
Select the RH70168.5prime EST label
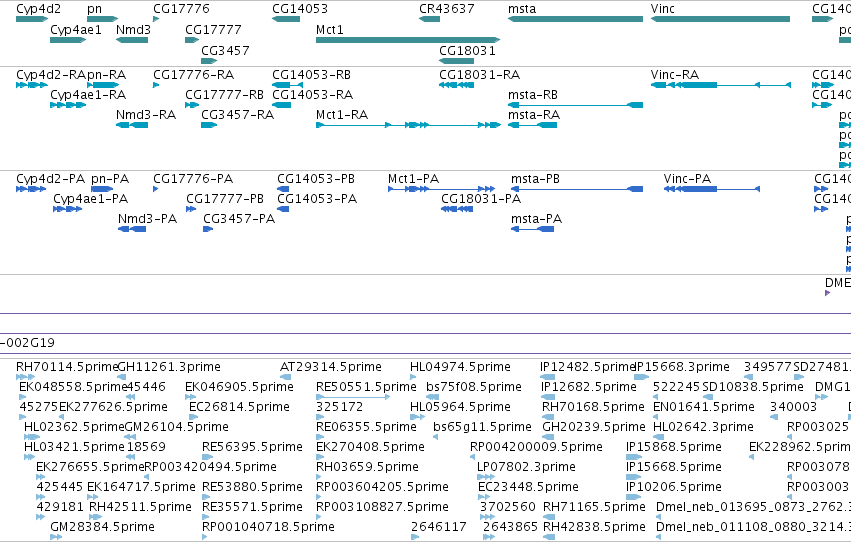coord(593,407)
